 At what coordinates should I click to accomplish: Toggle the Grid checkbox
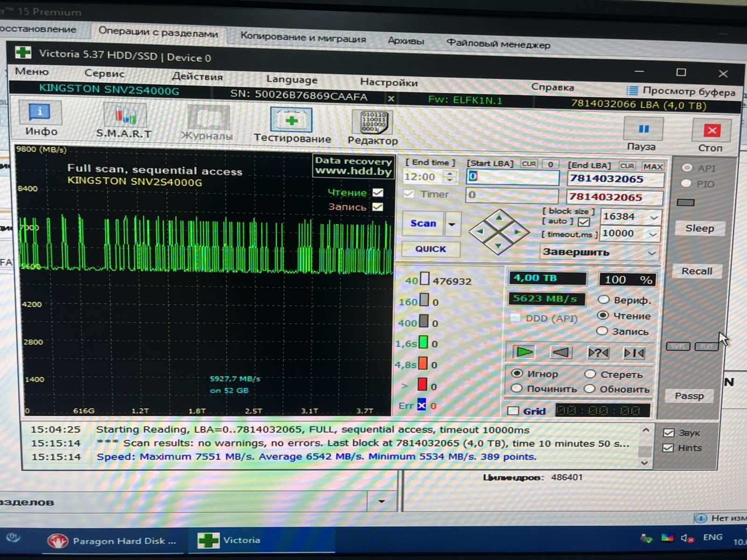point(513,411)
